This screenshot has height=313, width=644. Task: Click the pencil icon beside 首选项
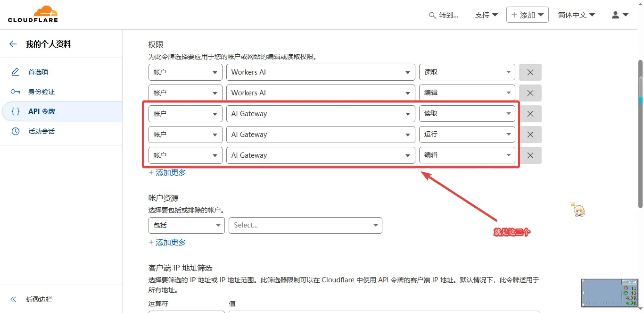pyautogui.click(x=16, y=72)
